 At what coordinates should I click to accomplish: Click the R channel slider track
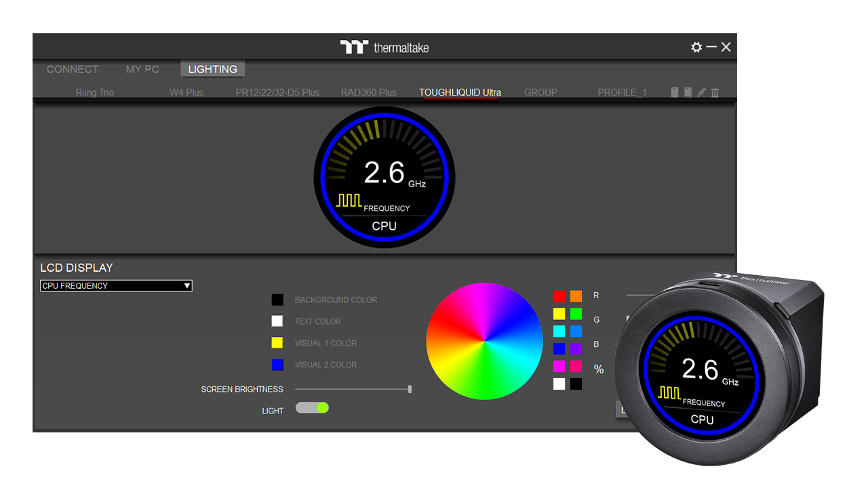641,296
